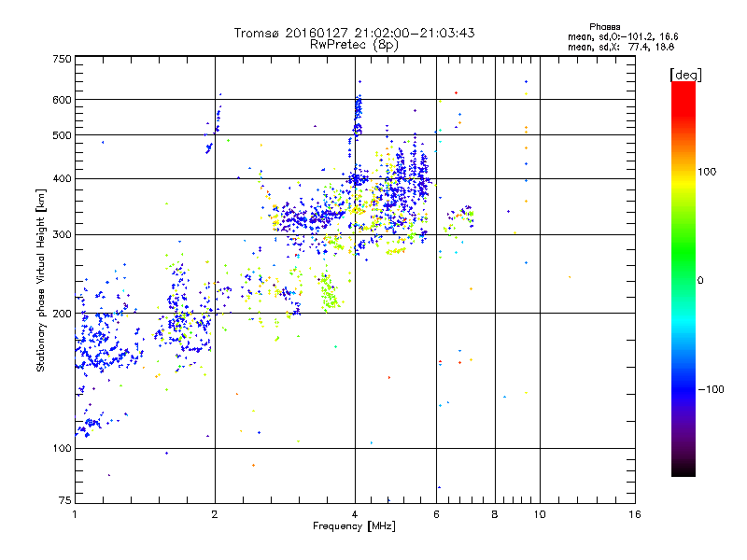Click the colorbar tick label '100'
The width and height of the screenshot is (747, 560).
coord(707,172)
